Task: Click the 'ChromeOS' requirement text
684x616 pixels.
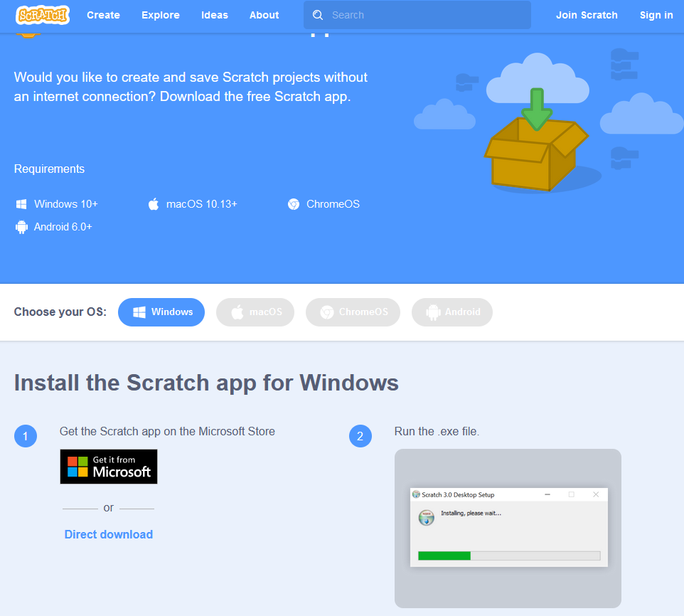Action: pos(333,204)
